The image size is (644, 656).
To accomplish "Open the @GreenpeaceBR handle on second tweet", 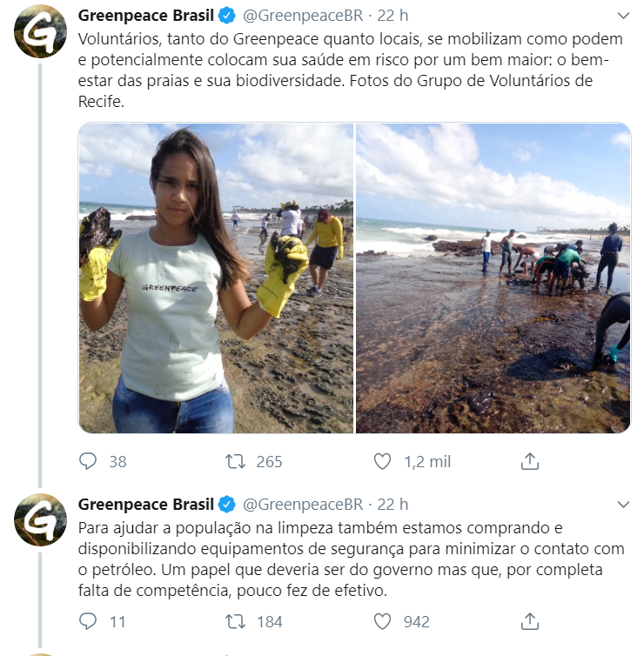I will (x=303, y=504).
